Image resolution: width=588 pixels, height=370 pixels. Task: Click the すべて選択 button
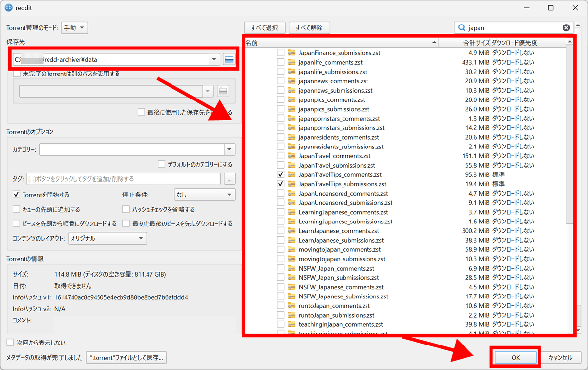[265, 28]
